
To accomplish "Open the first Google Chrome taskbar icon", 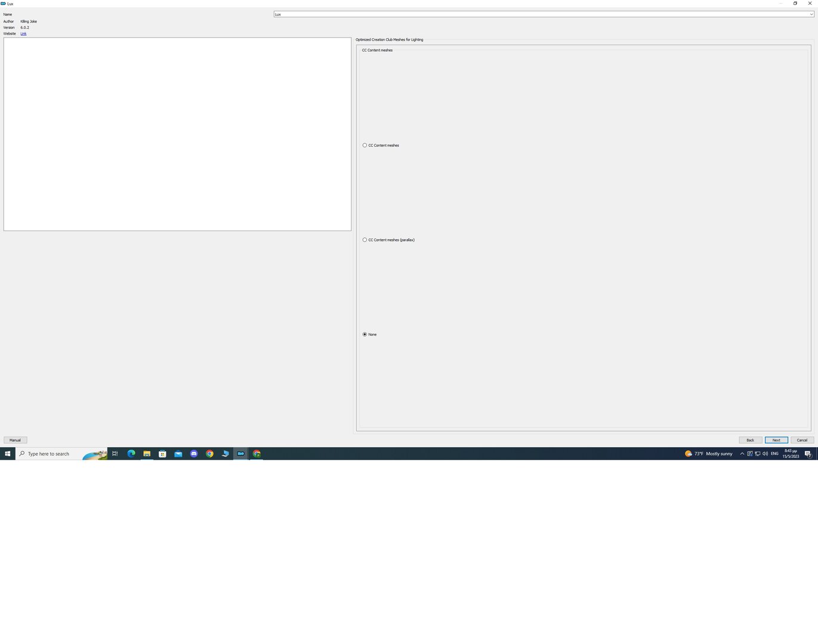I will click(209, 454).
